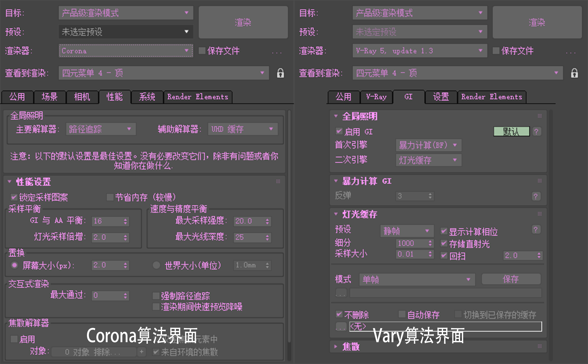Toggle 启用 GI checkbox
The width and height of the screenshot is (588, 364).
pos(339,131)
